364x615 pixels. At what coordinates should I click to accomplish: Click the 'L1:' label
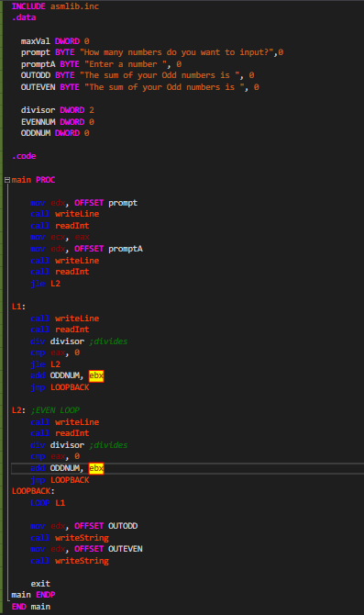pyautogui.click(x=18, y=307)
